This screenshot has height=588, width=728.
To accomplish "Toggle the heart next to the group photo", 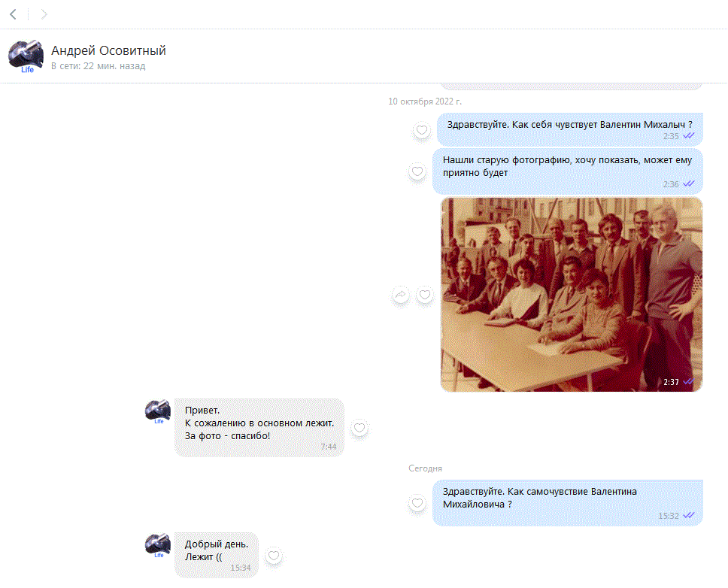I will click(x=425, y=295).
